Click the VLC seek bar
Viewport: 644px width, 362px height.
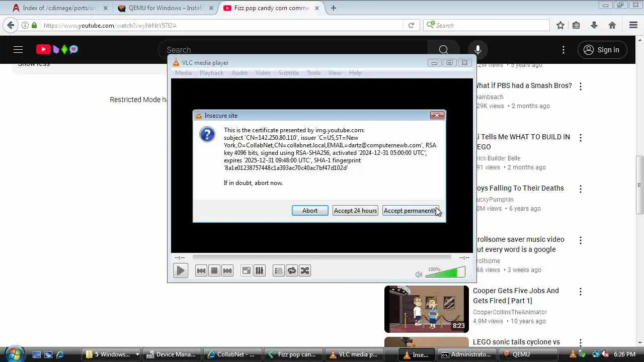[322, 257]
